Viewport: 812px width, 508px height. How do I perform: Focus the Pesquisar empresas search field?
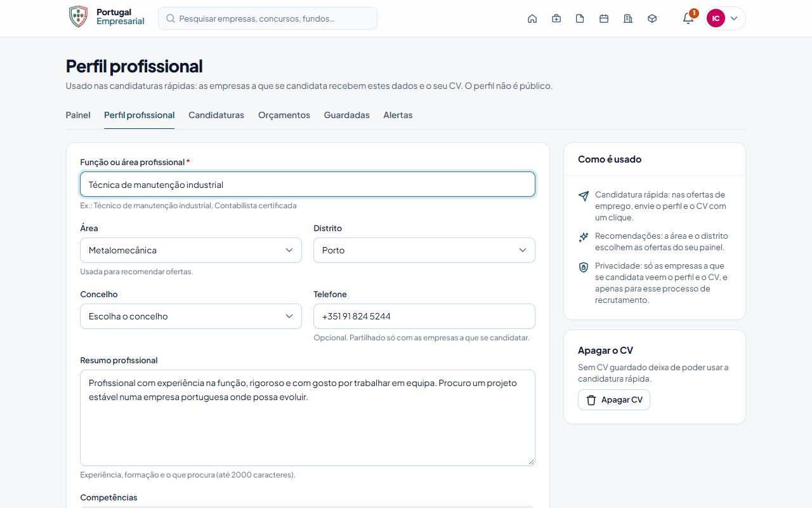pos(268,18)
